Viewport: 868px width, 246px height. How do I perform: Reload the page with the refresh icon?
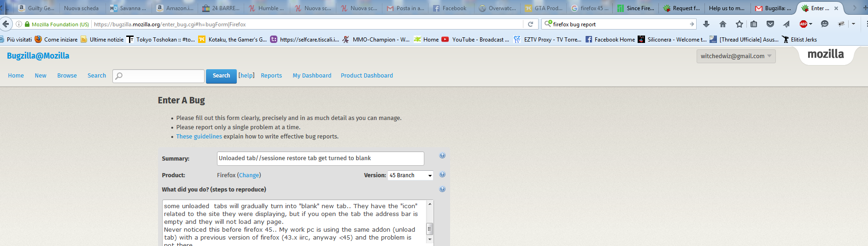530,24
